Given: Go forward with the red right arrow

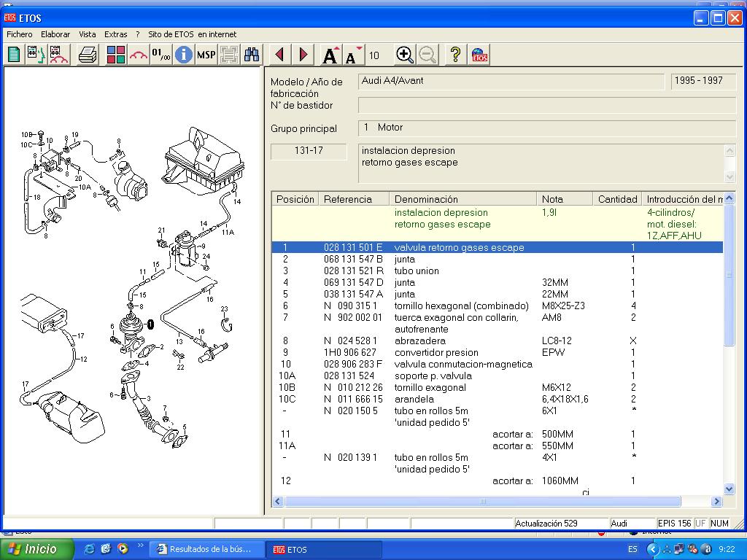Looking at the screenshot, I should [303, 55].
